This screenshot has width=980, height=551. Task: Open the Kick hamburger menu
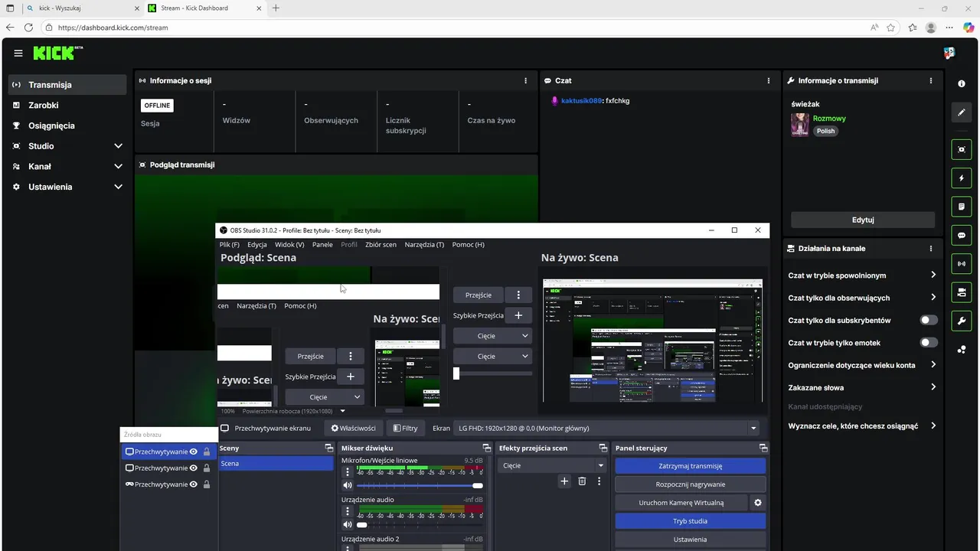[18, 54]
